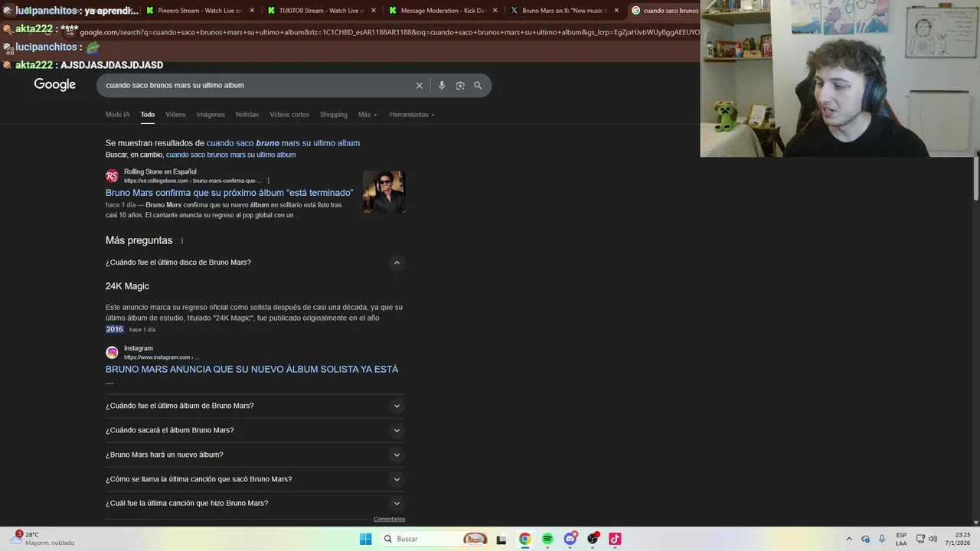Click the '24K Magic' answer heading
Screen dimensions: 980x551
pyautogui.click(x=127, y=286)
